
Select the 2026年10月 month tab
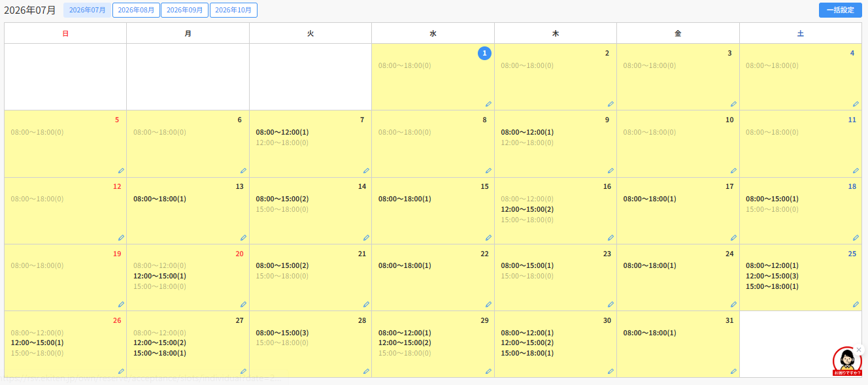[x=233, y=10]
